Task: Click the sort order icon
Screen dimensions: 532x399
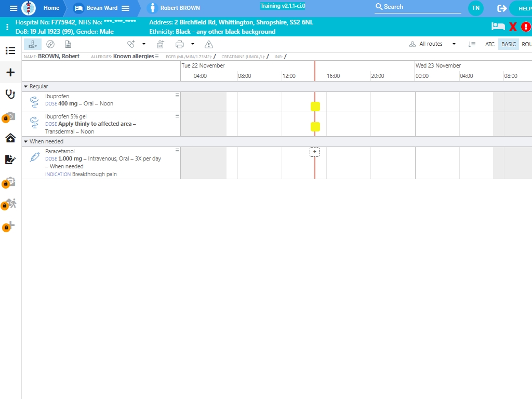Action: 472,44
